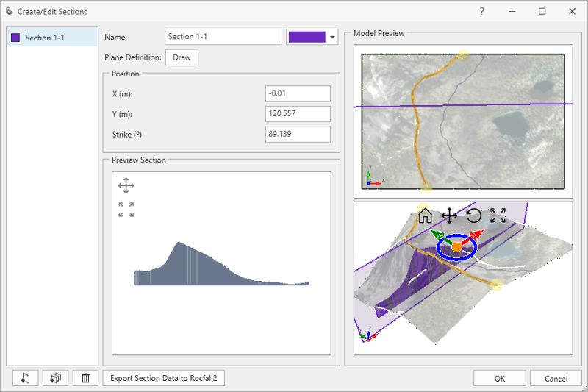Click the fit-to-view icon in 3D preview

coord(498,215)
